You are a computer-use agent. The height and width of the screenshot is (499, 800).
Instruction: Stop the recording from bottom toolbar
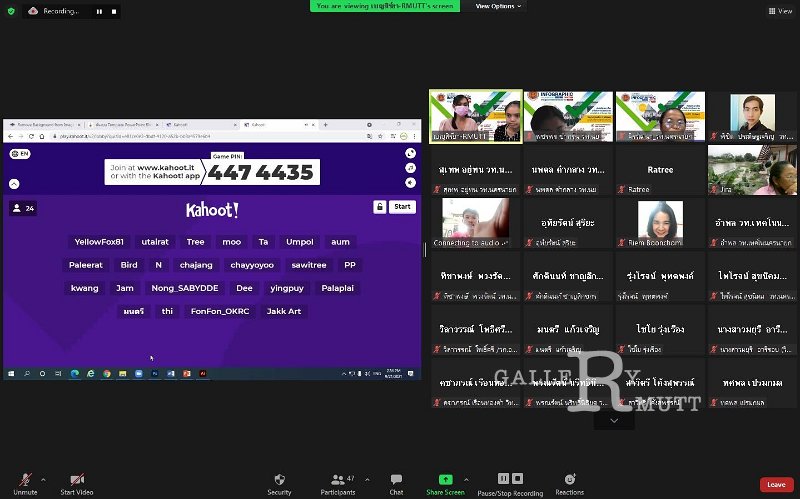(x=517, y=479)
